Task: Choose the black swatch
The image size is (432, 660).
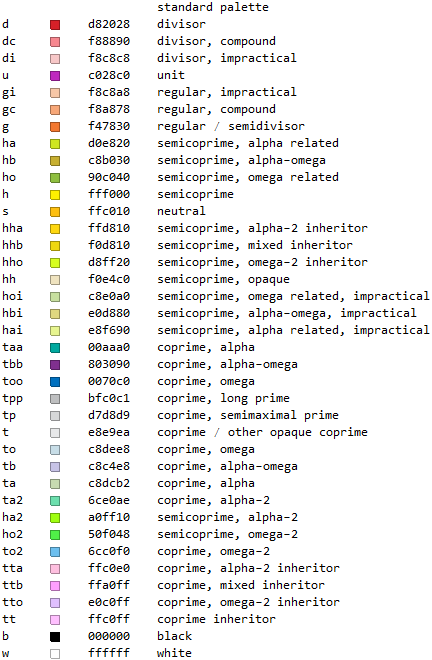Action: pos(55,637)
